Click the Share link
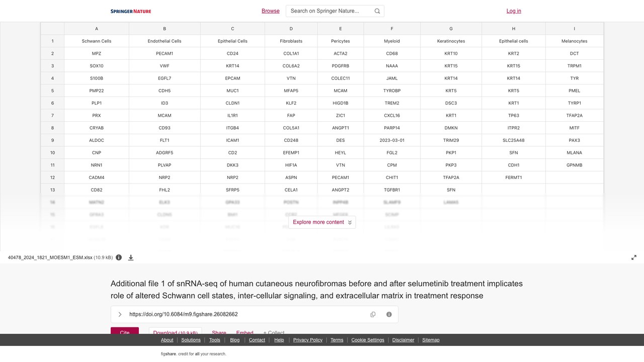This screenshot has height=362, width=644. click(x=219, y=332)
